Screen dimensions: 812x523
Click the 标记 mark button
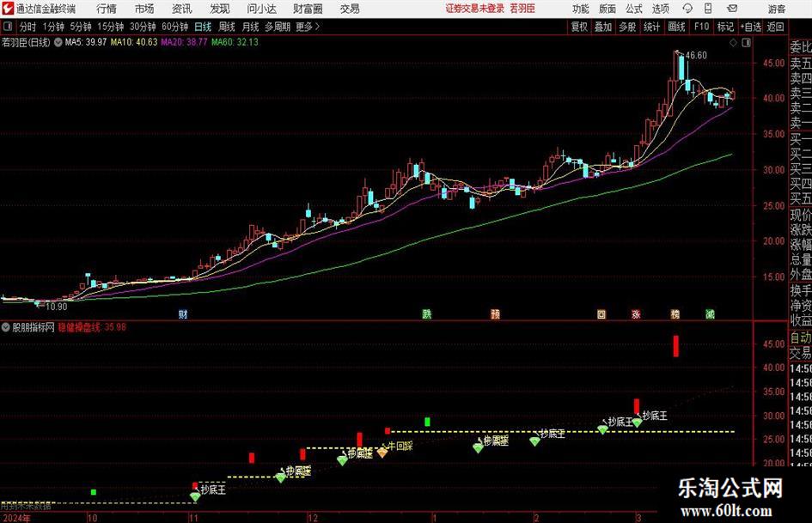click(x=725, y=27)
